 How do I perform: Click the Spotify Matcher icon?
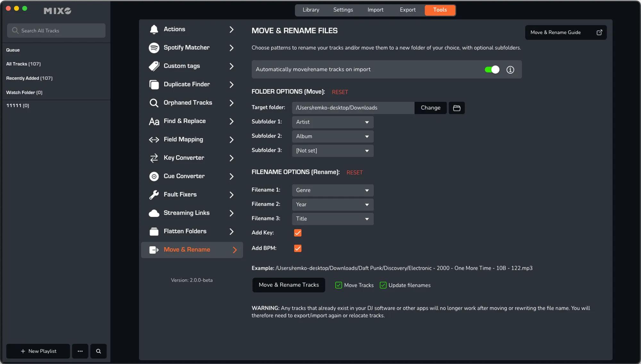click(154, 48)
